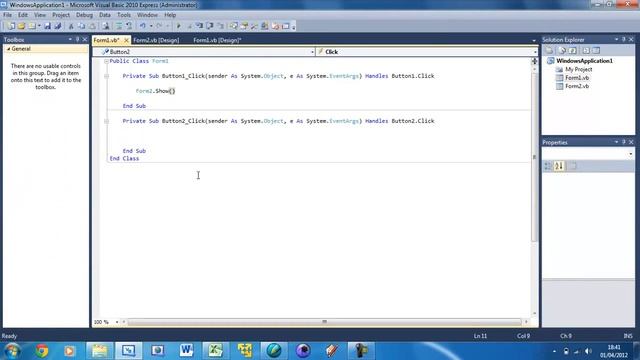Save the current file with the floppy icon

pyautogui.click(x=47, y=26)
